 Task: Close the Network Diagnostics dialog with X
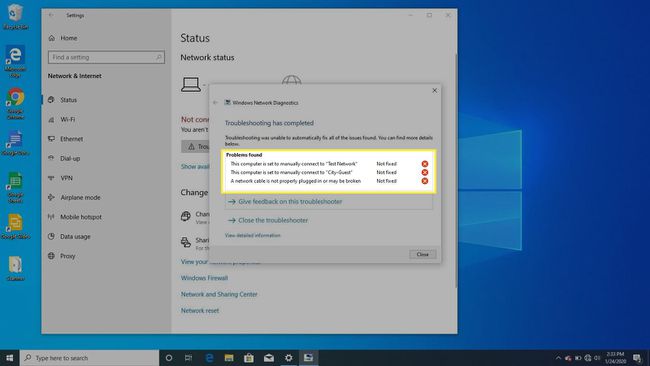434,90
